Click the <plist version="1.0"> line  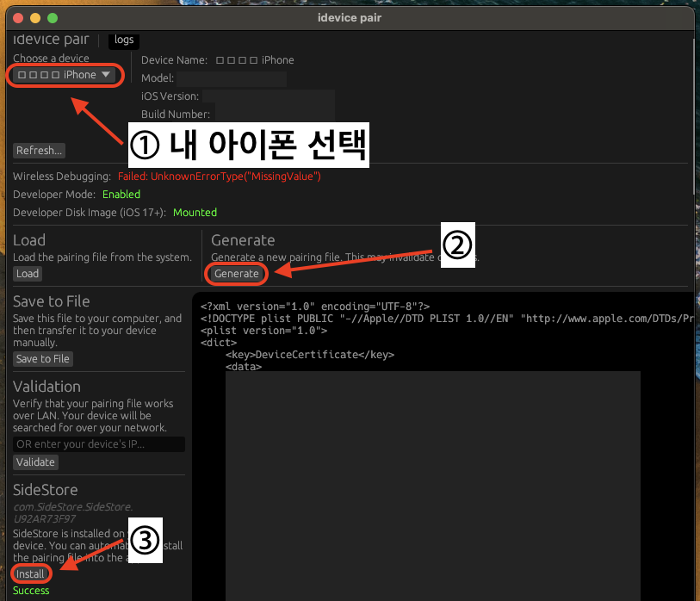[x=263, y=331]
